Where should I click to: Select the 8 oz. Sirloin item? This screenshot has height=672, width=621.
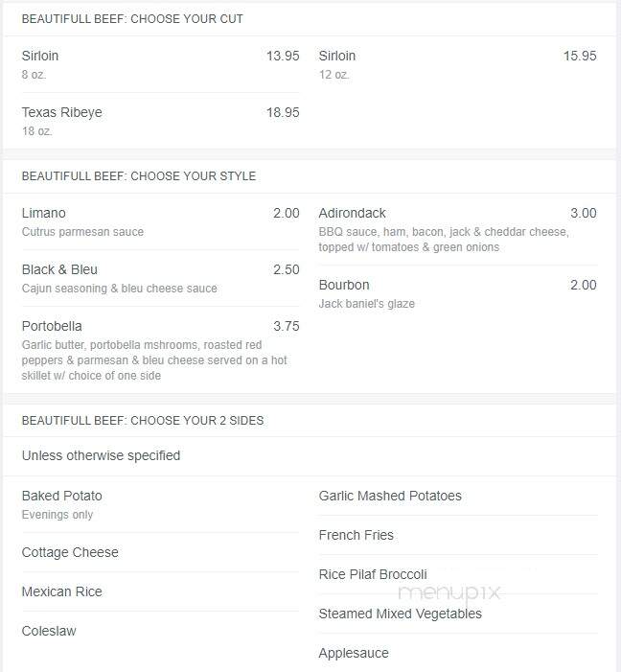tap(160, 65)
